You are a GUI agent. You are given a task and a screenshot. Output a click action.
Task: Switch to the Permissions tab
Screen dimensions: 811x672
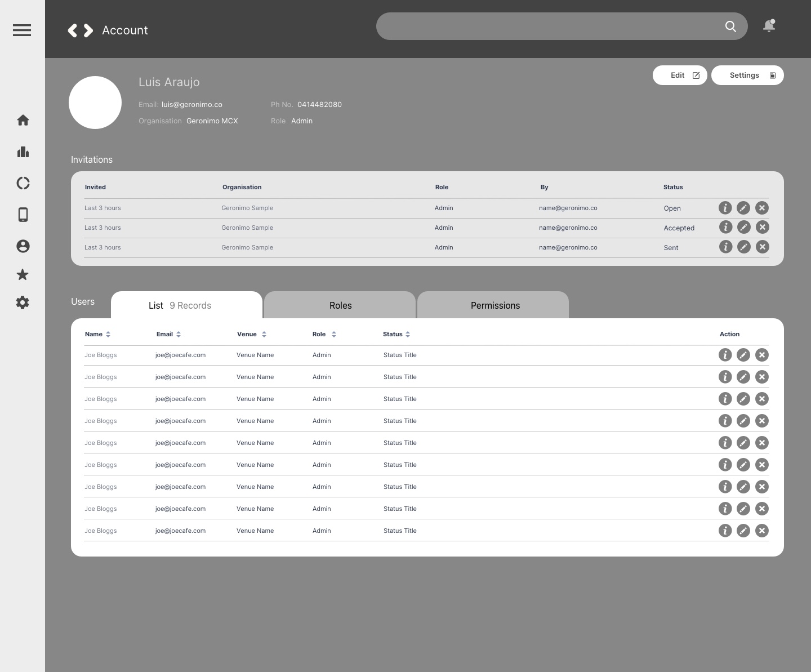click(493, 305)
